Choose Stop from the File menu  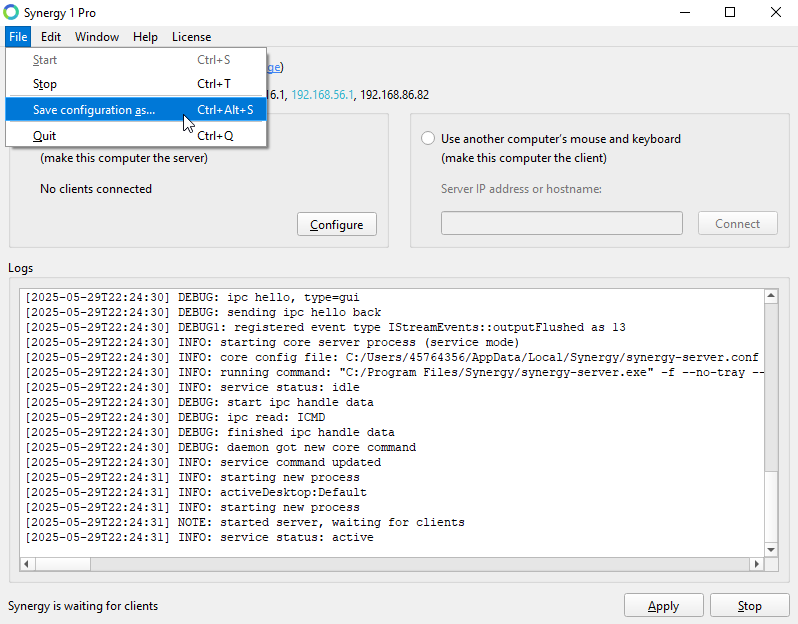tap(136, 83)
